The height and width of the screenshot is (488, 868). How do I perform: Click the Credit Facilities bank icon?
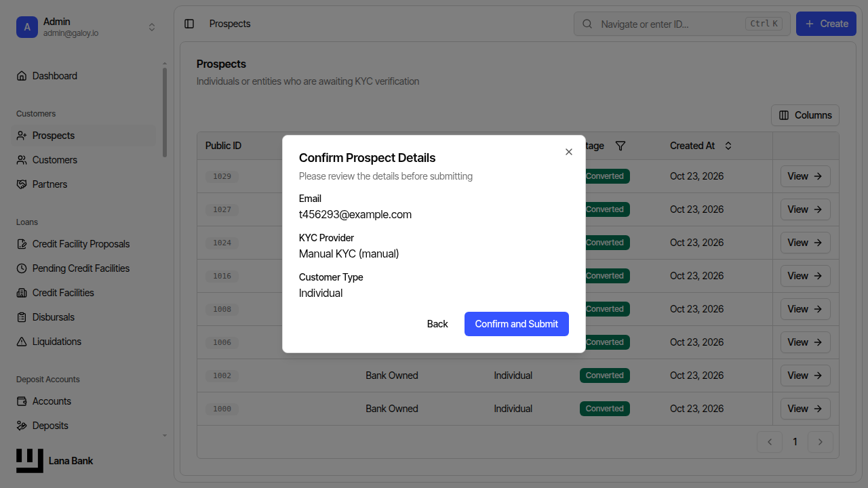[22, 293]
